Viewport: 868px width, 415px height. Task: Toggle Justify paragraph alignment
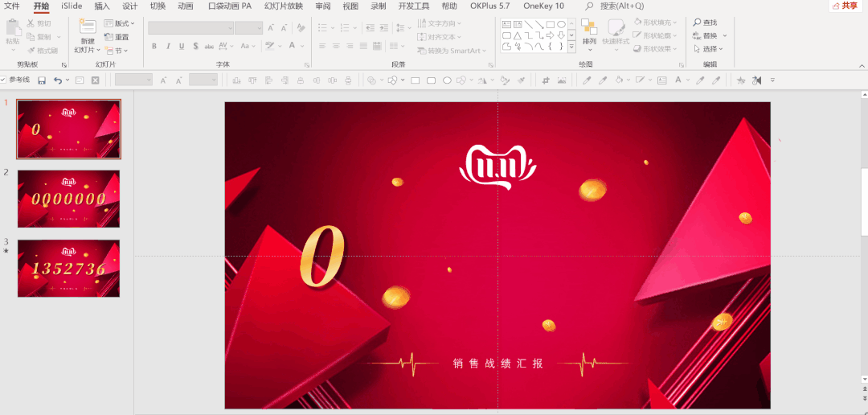coord(363,46)
